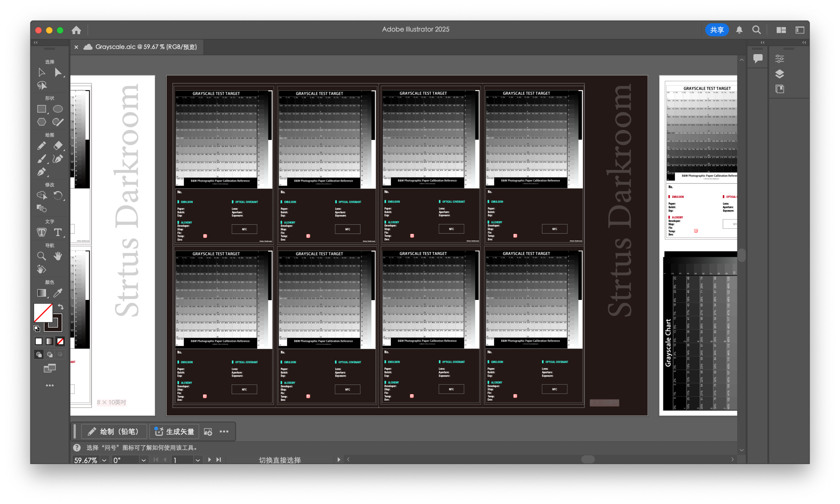Open notifications bell
This screenshot has width=840, height=504.
(x=739, y=30)
